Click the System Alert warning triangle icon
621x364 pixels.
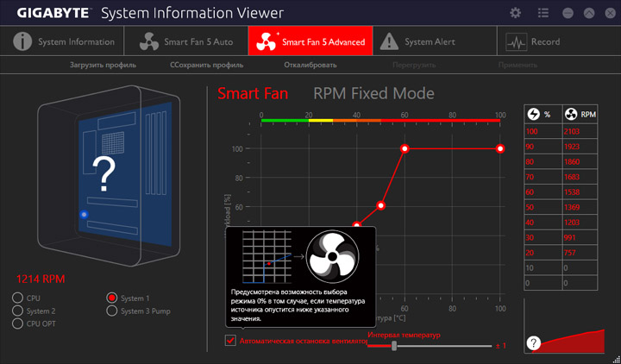389,41
